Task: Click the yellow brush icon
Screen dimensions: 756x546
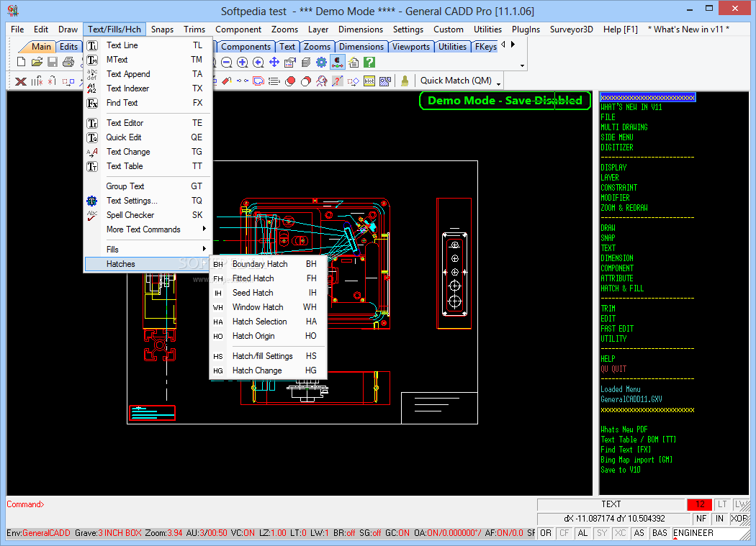Action: (405, 81)
